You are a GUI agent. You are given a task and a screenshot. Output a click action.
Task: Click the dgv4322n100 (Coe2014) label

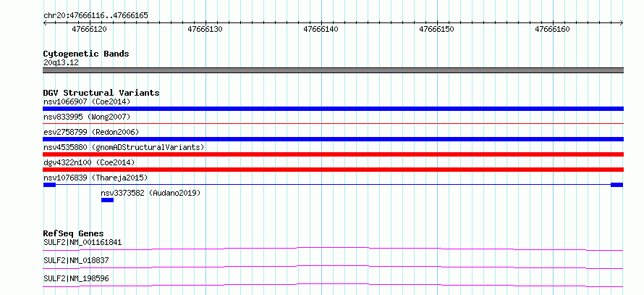pos(89,162)
